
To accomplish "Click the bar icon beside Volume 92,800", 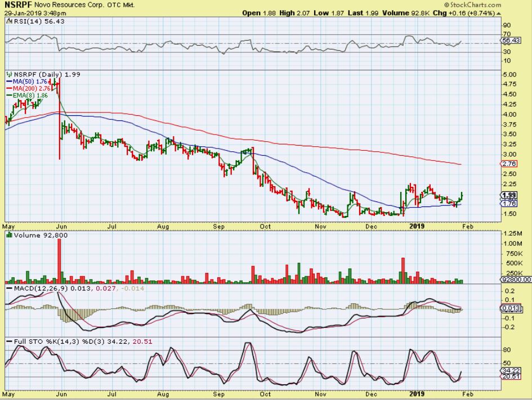I will point(10,235).
